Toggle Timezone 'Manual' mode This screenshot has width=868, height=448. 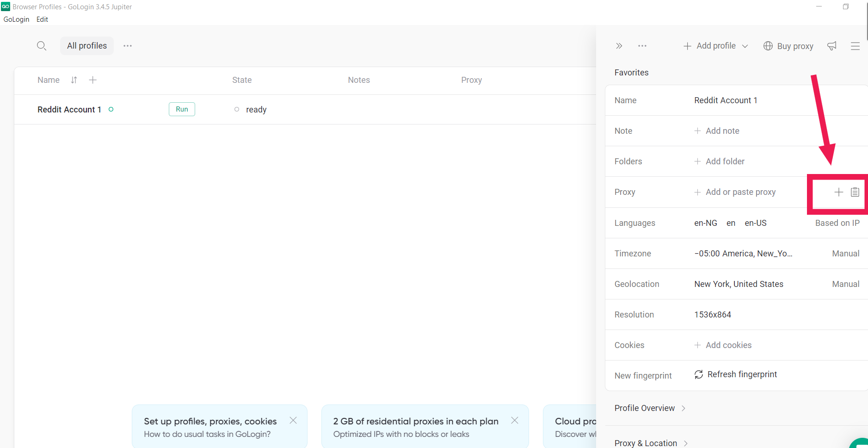[x=846, y=254]
